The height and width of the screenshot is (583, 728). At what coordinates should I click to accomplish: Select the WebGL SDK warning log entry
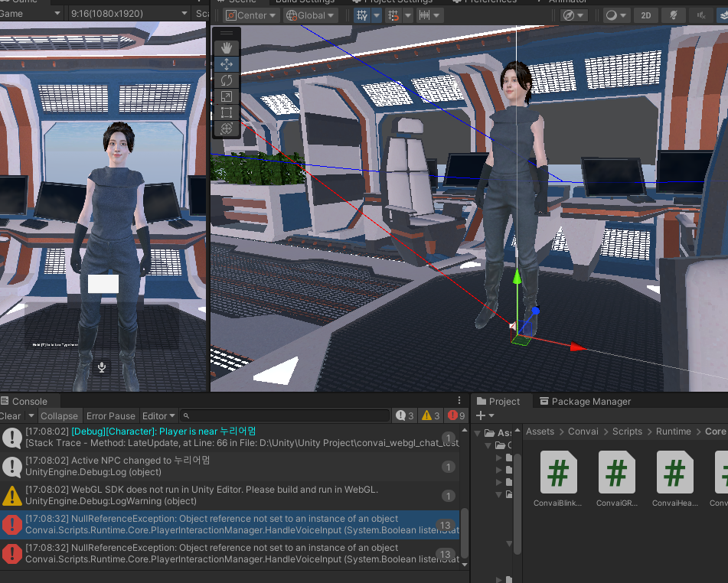(x=230, y=495)
